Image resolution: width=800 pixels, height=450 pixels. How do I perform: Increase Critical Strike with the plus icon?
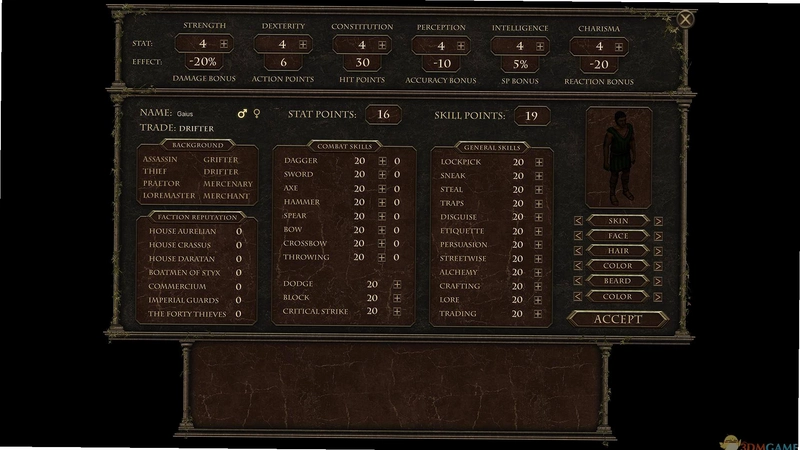397,311
